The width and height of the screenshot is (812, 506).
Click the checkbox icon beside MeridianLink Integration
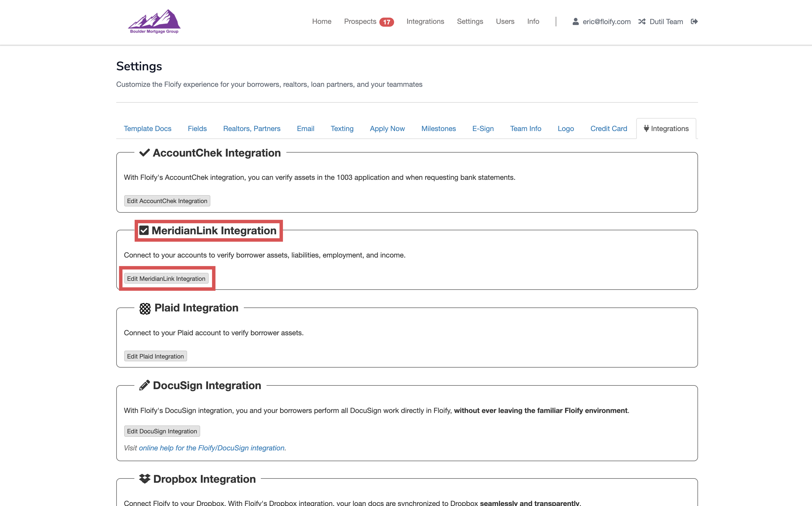coord(144,231)
